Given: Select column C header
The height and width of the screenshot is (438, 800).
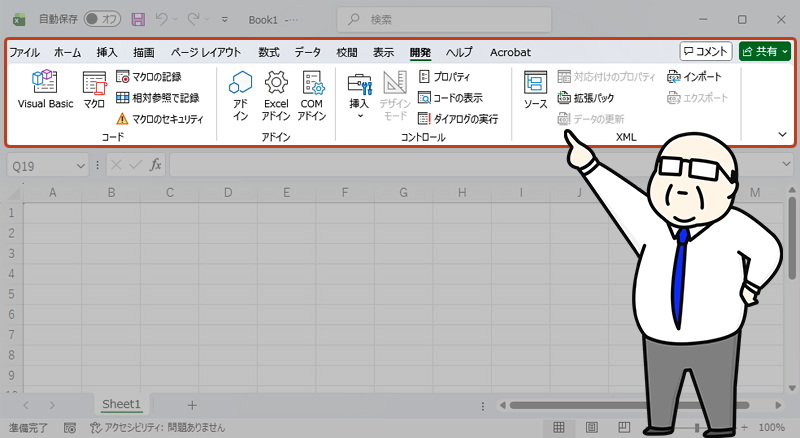Looking at the screenshot, I should click(x=169, y=193).
